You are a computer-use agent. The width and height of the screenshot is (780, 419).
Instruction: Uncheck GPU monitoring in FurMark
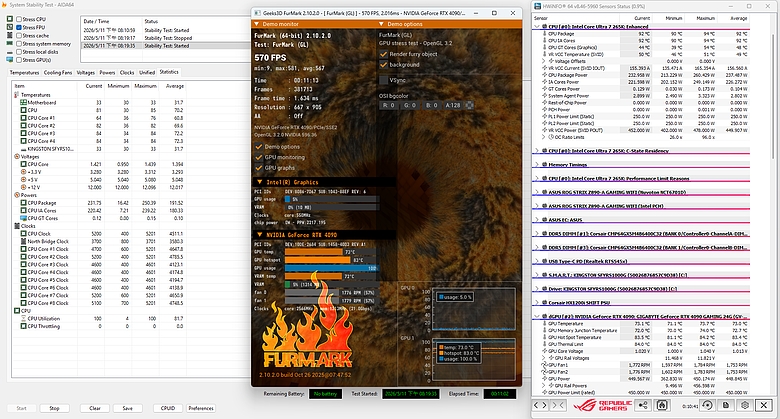coord(259,157)
